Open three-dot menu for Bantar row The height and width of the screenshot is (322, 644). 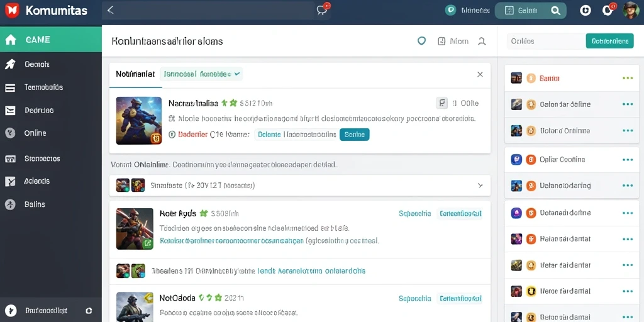pyautogui.click(x=628, y=78)
